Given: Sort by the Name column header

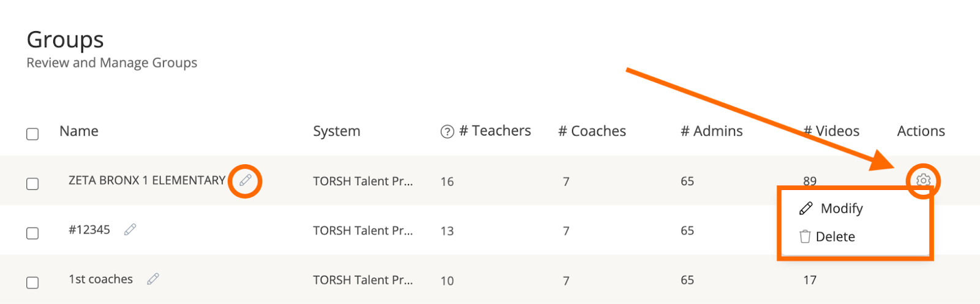Looking at the screenshot, I should 79,131.
